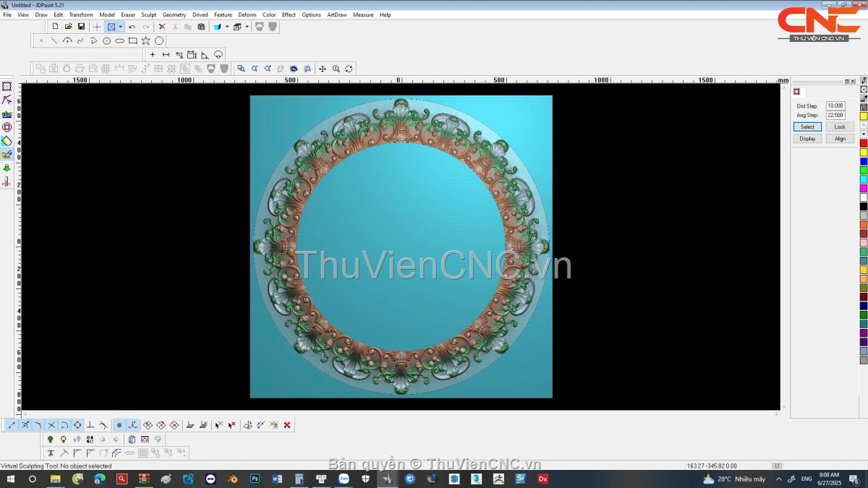The width and height of the screenshot is (868, 488).
Task: Click the Zoom window magnifier icon
Action: (241, 69)
